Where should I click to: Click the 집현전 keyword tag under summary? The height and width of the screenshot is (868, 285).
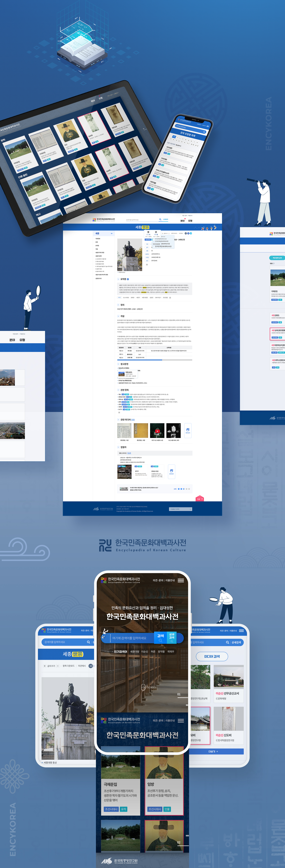coord(152,298)
